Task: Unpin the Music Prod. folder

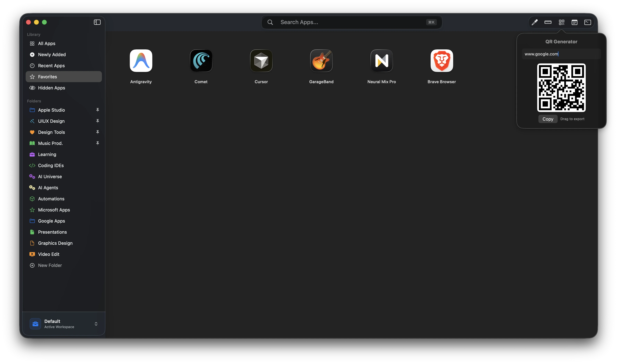Action: tap(98, 143)
